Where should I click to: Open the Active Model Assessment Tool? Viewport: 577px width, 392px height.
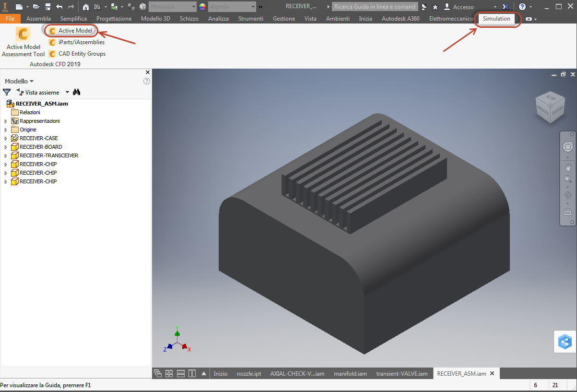23,42
